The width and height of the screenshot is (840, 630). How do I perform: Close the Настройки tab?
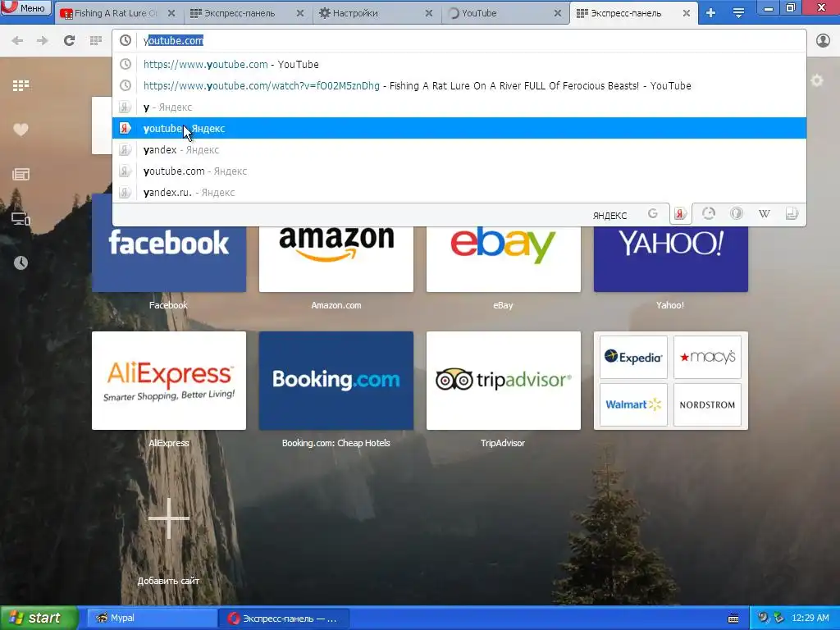428,13
